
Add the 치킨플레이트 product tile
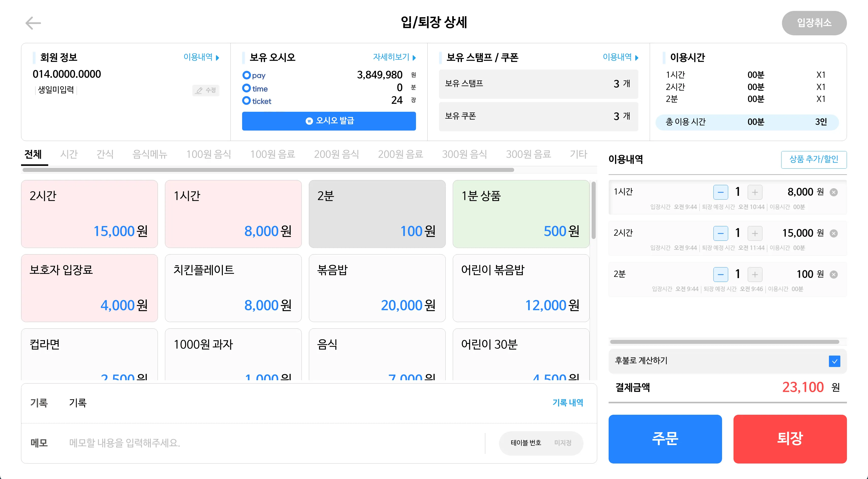click(x=233, y=288)
